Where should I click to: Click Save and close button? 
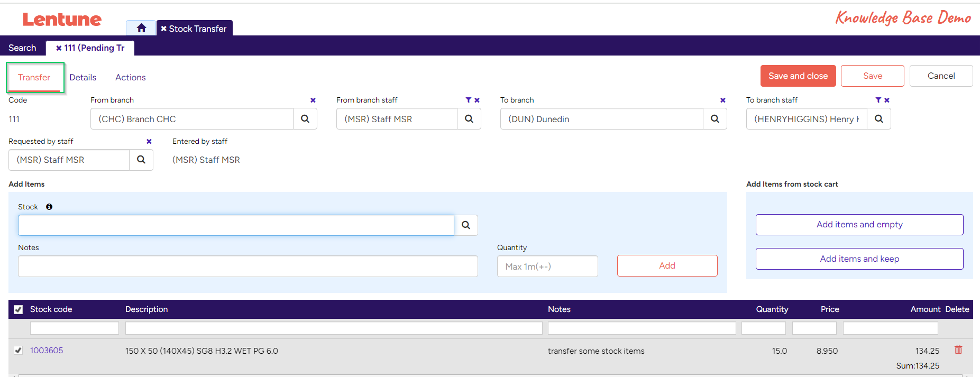[798, 76]
